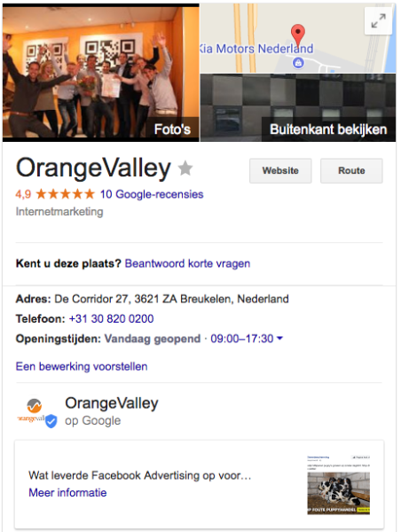Click Een bewerking voorstellen link
Image resolution: width=401 pixels, height=532 pixels.
(82, 366)
